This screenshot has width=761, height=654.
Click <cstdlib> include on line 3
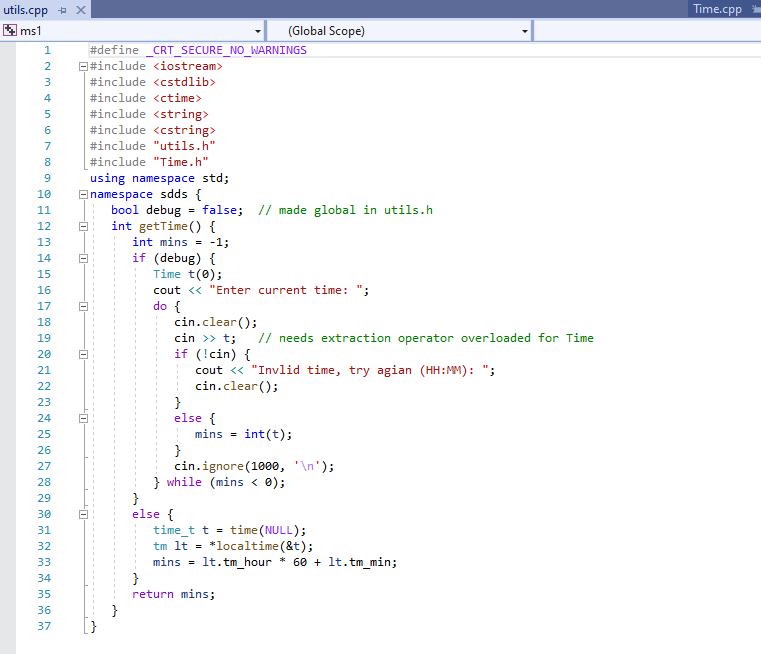(x=184, y=82)
